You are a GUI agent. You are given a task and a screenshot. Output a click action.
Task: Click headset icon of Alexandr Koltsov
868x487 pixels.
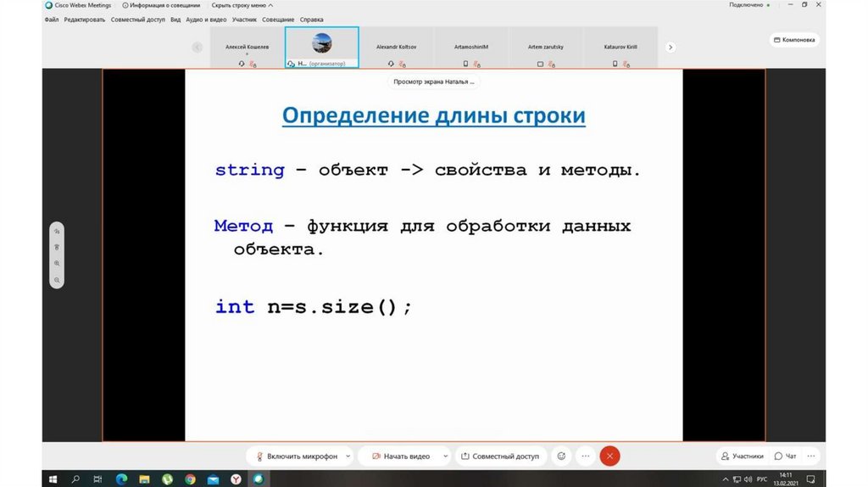(391, 64)
